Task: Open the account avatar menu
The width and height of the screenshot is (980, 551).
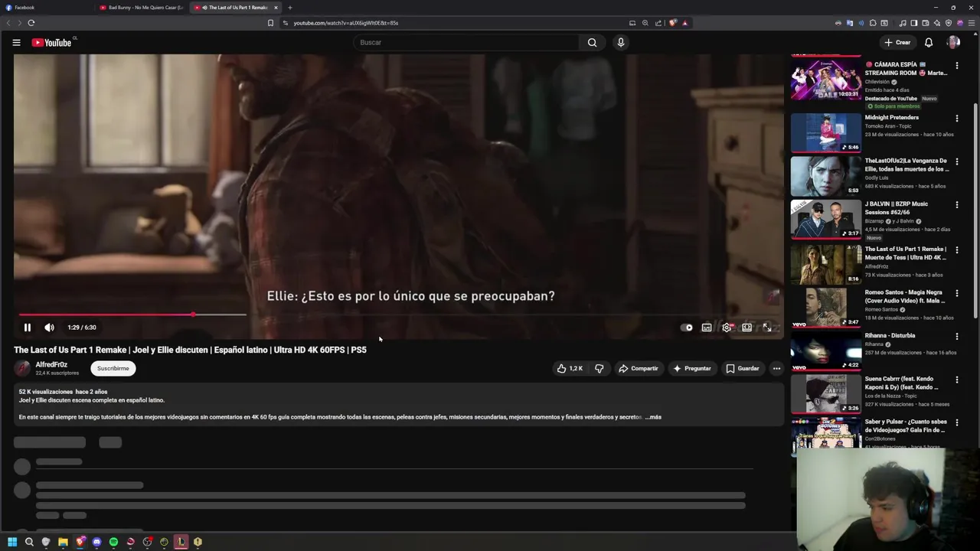Action: coord(953,42)
